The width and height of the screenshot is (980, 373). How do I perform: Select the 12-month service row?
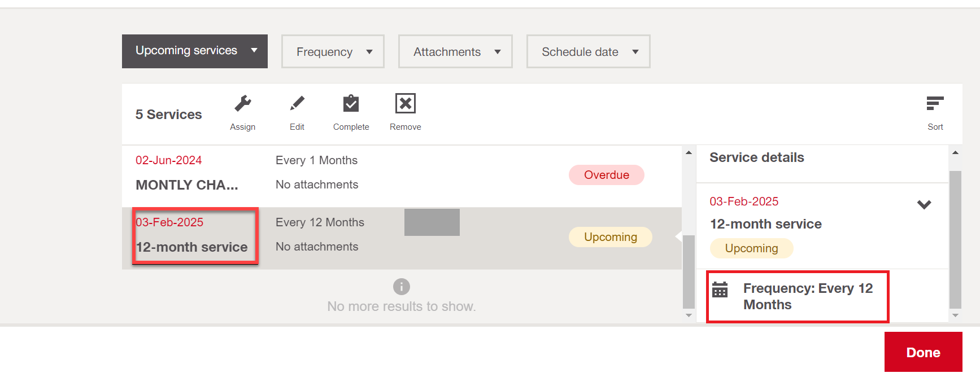(402, 238)
